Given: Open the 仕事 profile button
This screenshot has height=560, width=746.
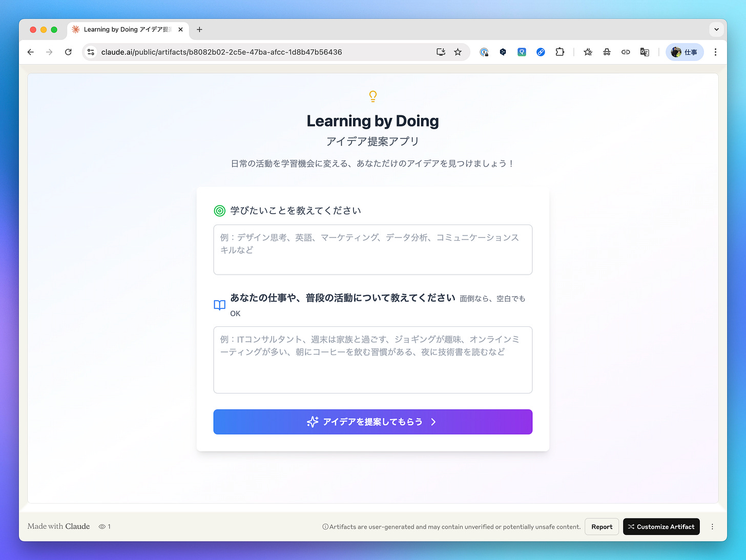Looking at the screenshot, I should click(x=685, y=52).
